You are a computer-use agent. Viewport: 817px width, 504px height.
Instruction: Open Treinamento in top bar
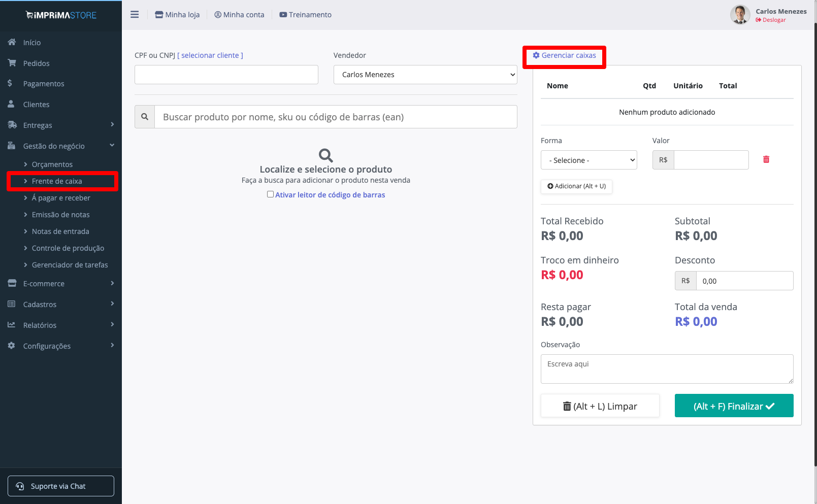coord(305,15)
